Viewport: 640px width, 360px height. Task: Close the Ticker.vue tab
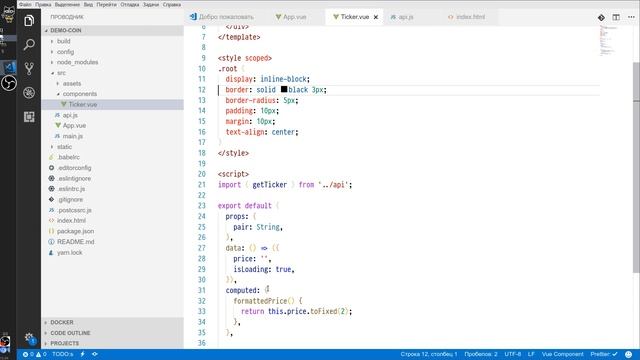point(376,17)
